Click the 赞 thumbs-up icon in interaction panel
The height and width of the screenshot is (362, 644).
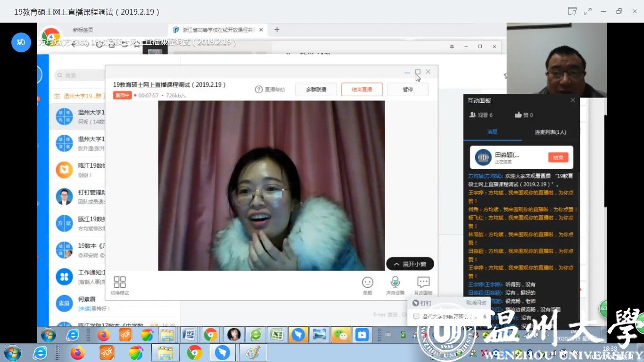pos(519,115)
